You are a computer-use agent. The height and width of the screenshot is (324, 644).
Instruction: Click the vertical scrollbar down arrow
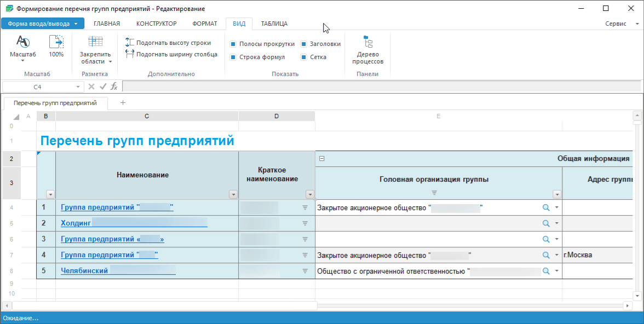[x=637, y=295]
